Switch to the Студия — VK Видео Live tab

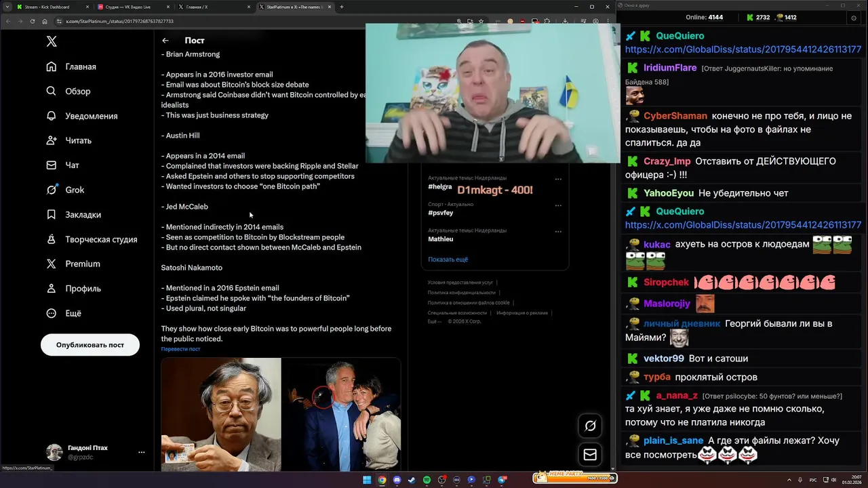click(134, 7)
